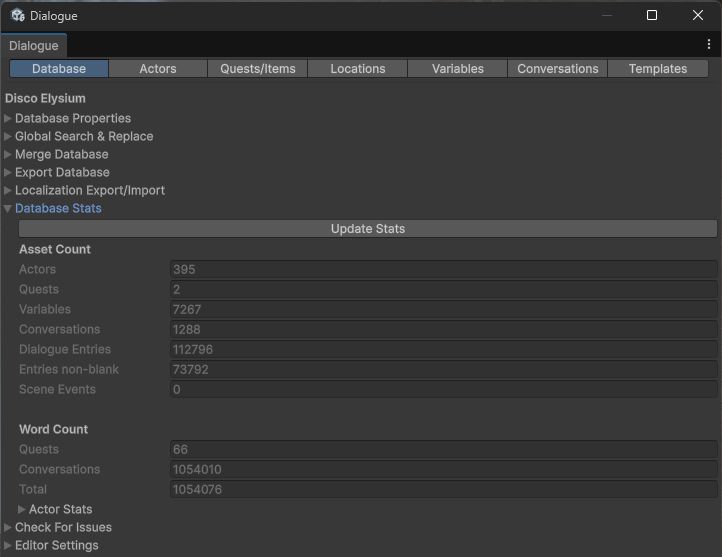Click the Database Properties label
Image resolution: width=722 pixels, height=557 pixels.
(73, 118)
